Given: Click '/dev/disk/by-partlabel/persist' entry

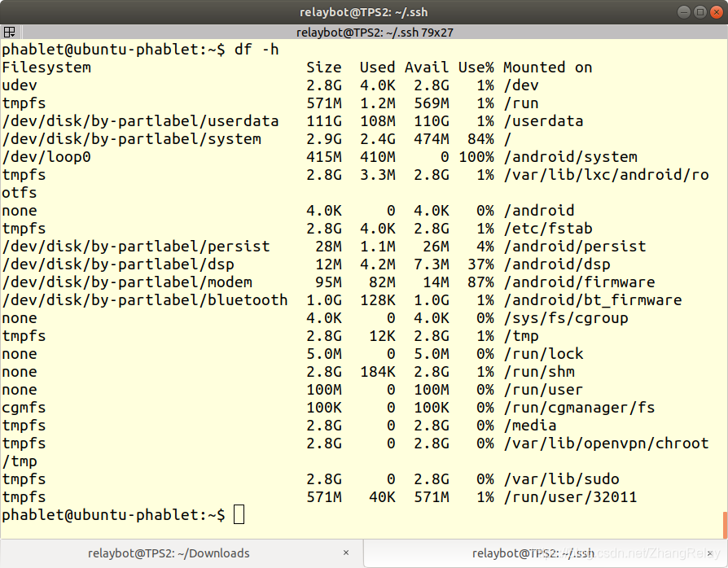Looking at the screenshot, I should click(x=136, y=247).
